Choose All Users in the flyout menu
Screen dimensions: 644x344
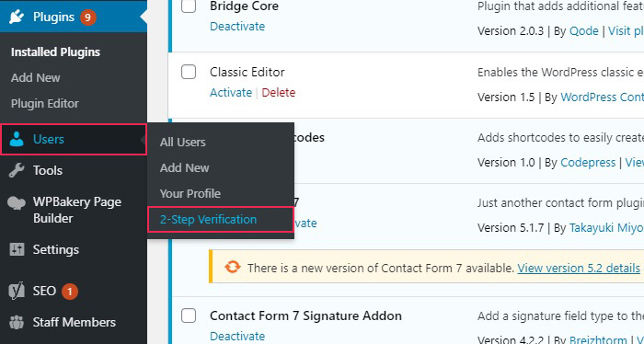183,142
